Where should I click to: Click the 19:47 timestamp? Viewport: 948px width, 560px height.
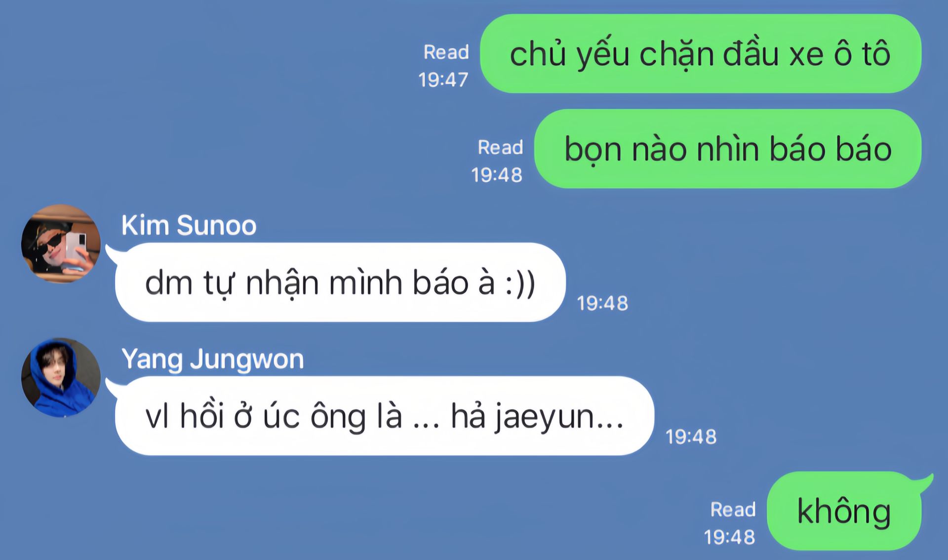click(443, 80)
